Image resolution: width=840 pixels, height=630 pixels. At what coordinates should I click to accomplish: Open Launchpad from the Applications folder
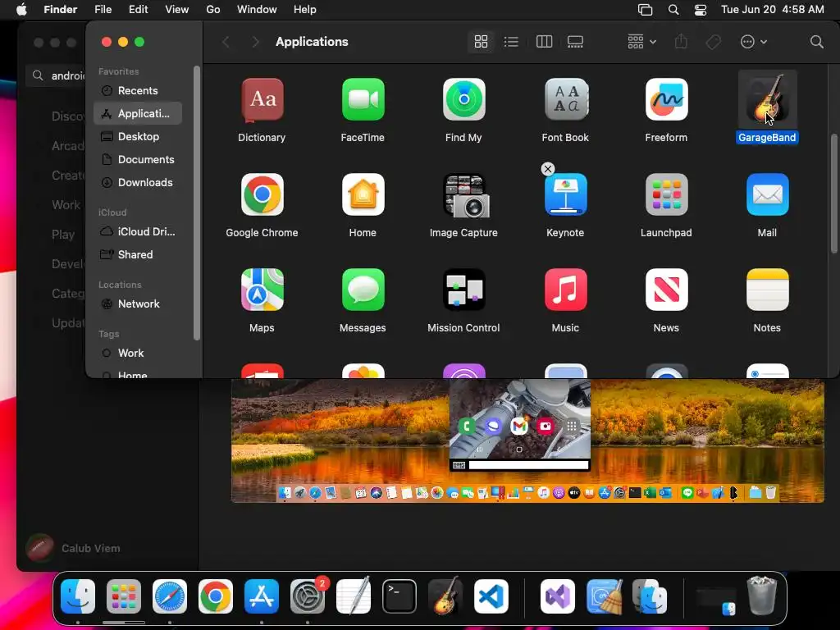coord(666,194)
